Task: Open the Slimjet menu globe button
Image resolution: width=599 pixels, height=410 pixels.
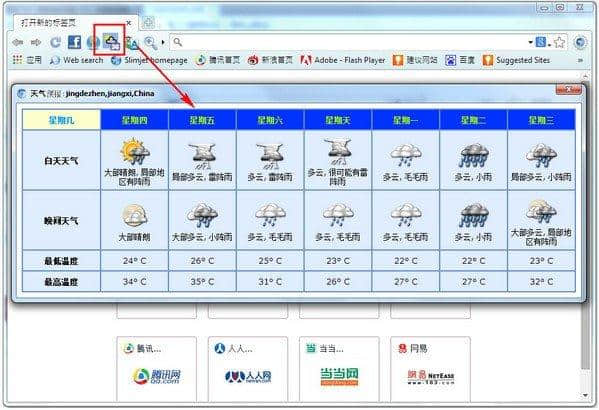Action: [580, 42]
